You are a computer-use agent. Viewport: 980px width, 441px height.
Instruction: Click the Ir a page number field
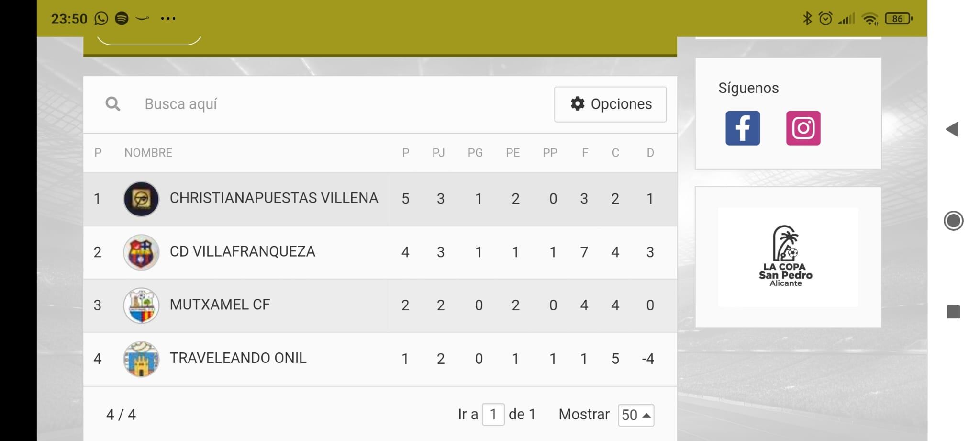coord(492,415)
